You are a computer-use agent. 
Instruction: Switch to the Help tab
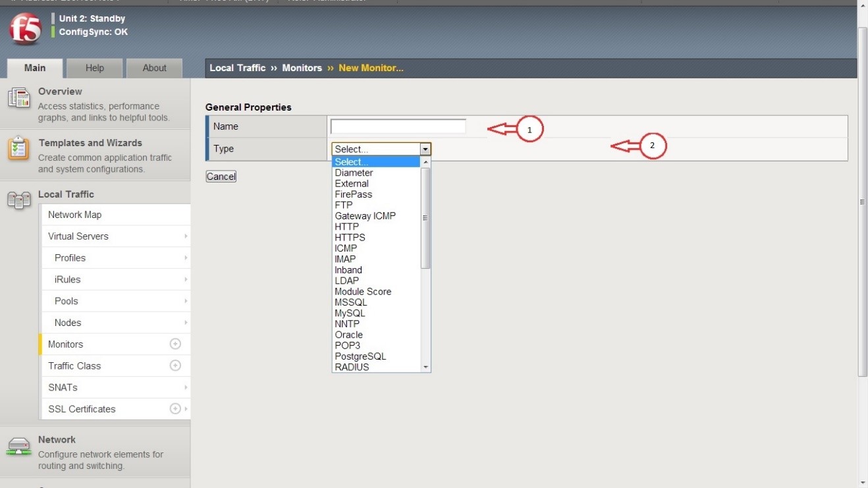point(95,68)
